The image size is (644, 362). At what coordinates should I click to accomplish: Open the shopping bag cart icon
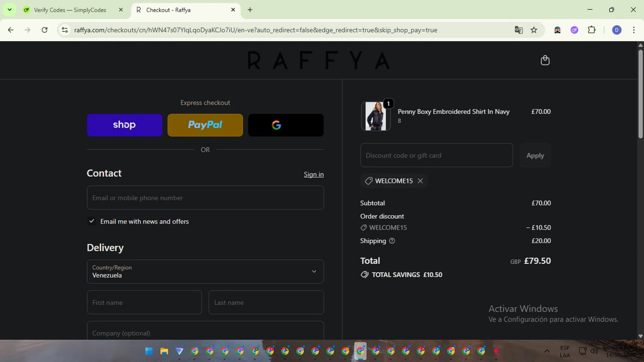545,60
